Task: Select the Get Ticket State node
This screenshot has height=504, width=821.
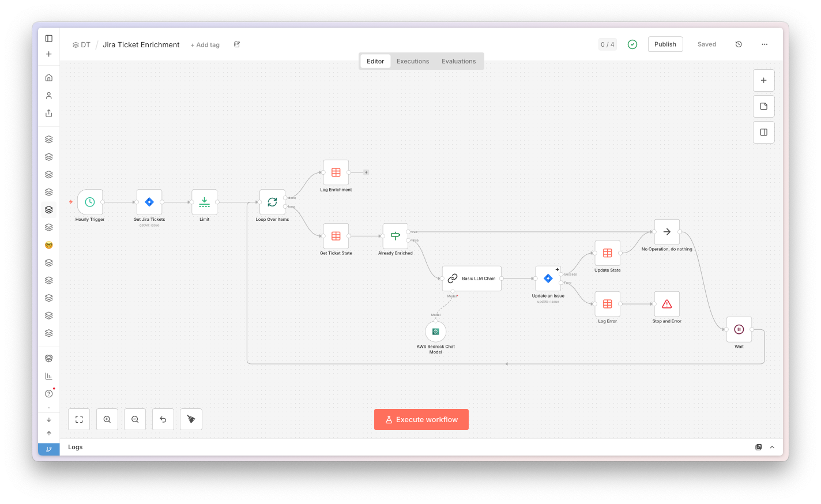Action: pos(336,236)
